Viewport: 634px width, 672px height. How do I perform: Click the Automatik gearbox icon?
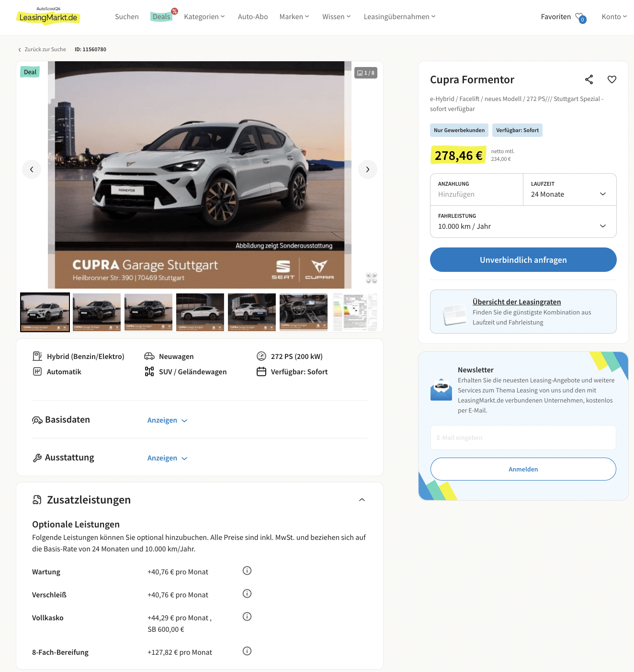(x=37, y=371)
